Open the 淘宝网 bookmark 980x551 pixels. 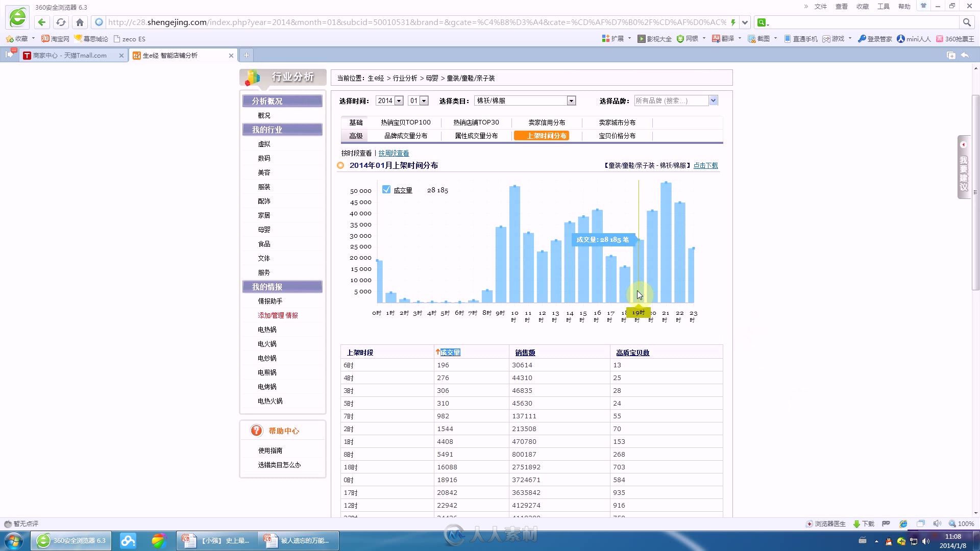pos(55,39)
